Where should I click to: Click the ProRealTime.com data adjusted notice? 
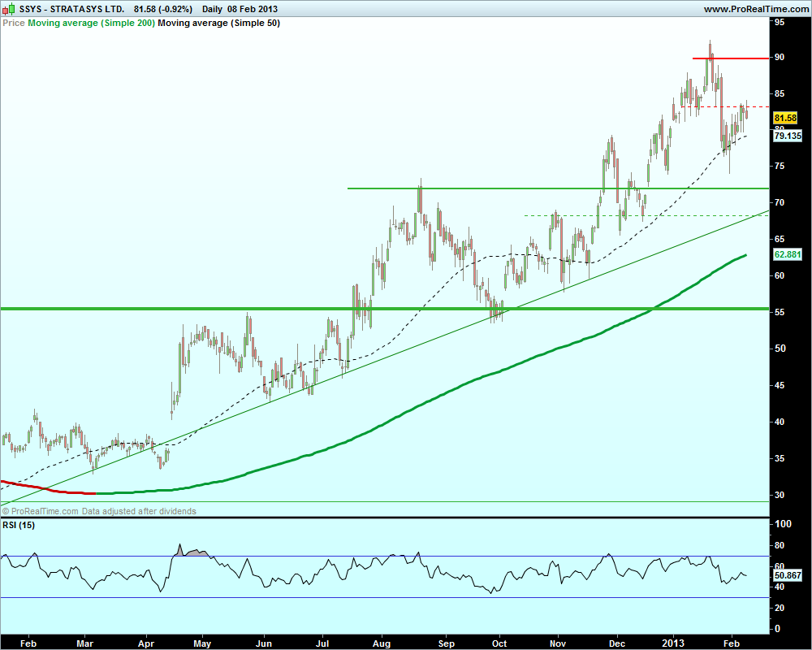tap(99, 511)
